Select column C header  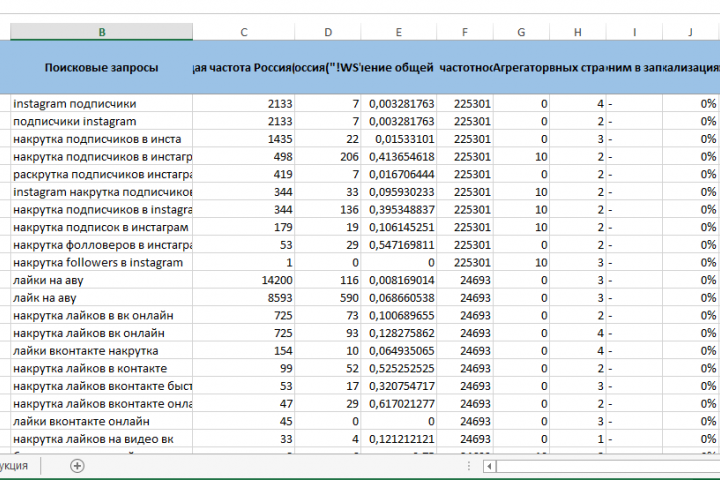(x=243, y=32)
